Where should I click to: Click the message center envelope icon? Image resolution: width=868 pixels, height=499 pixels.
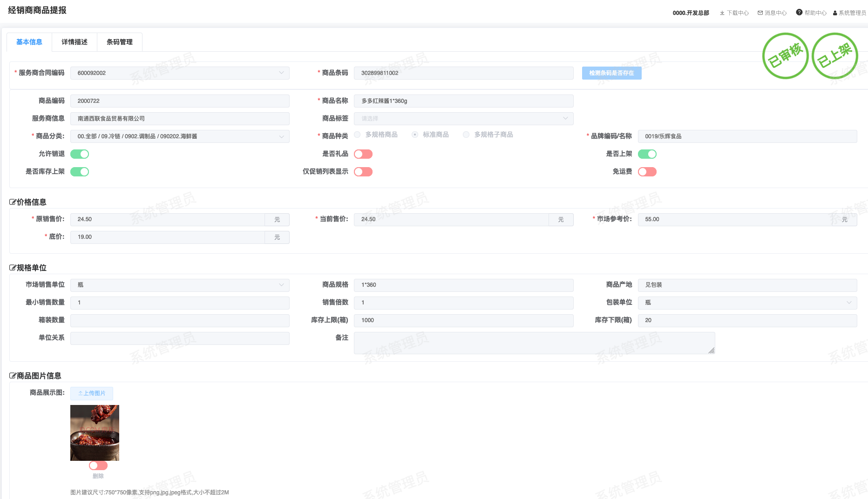click(x=760, y=13)
